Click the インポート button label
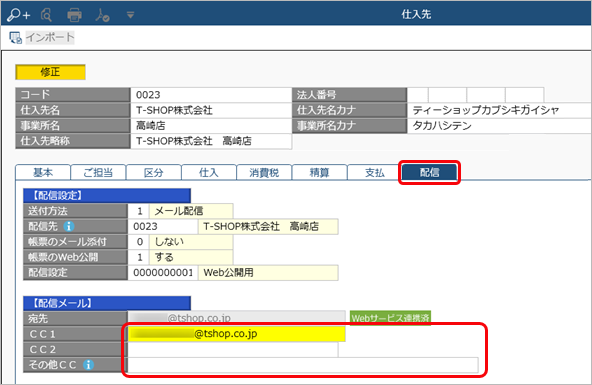This screenshot has height=385, width=592. [x=50, y=37]
